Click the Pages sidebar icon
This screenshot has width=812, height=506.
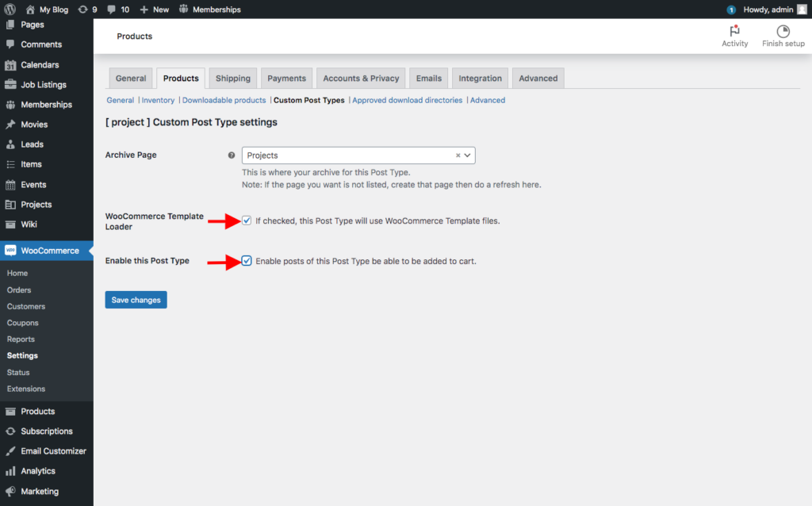coord(10,25)
